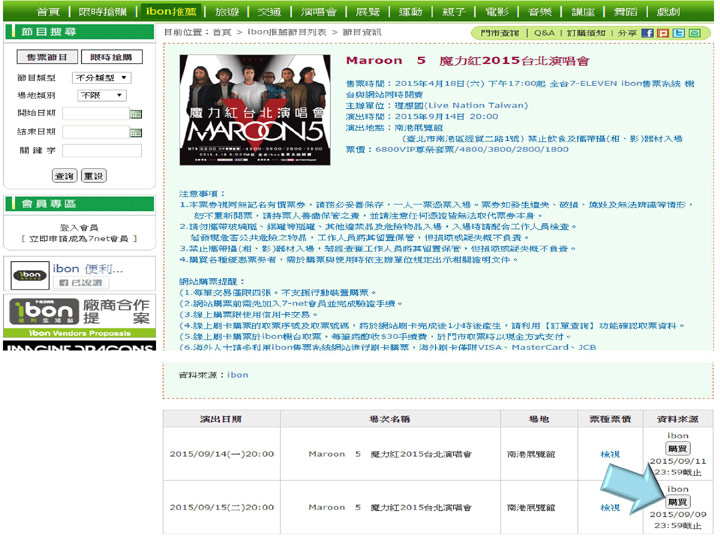Share this page on Facebook
The width and height of the screenshot is (720, 540).
point(648,33)
